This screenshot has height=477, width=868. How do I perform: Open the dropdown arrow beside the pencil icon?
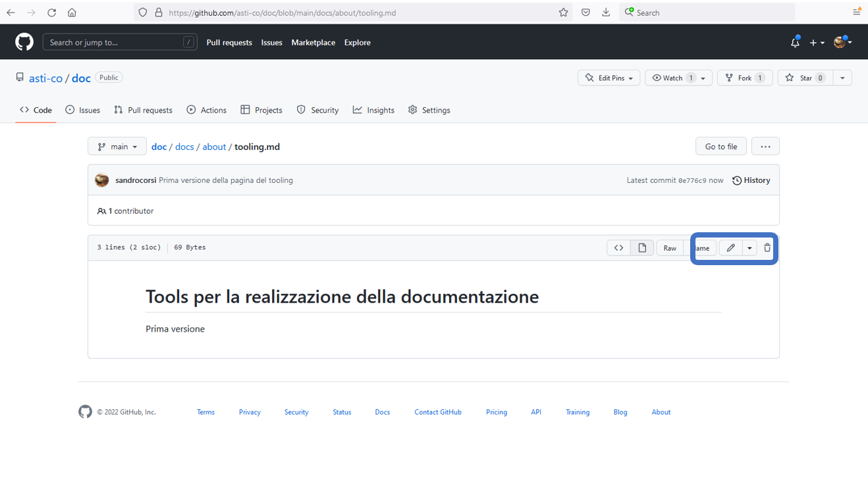(x=749, y=248)
